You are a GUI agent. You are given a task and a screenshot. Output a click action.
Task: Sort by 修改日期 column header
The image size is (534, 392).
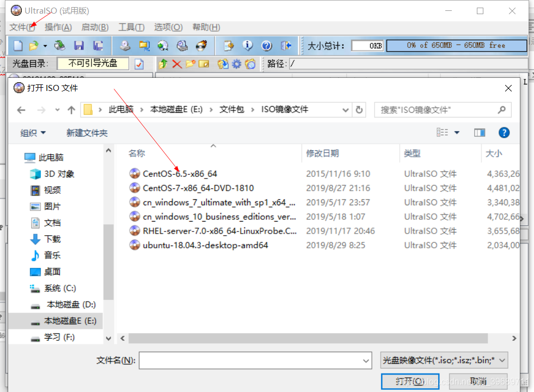click(x=322, y=154)
